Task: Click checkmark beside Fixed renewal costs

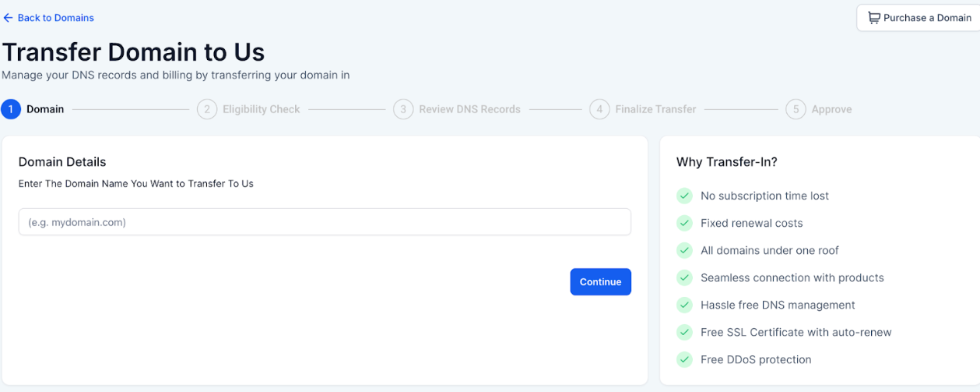Action: tap(684, 223)
